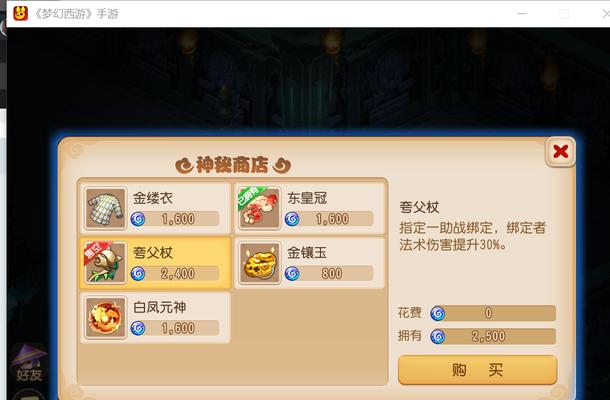Click the 神秘商店 title header
610x400 pixels.
point(233,165)
